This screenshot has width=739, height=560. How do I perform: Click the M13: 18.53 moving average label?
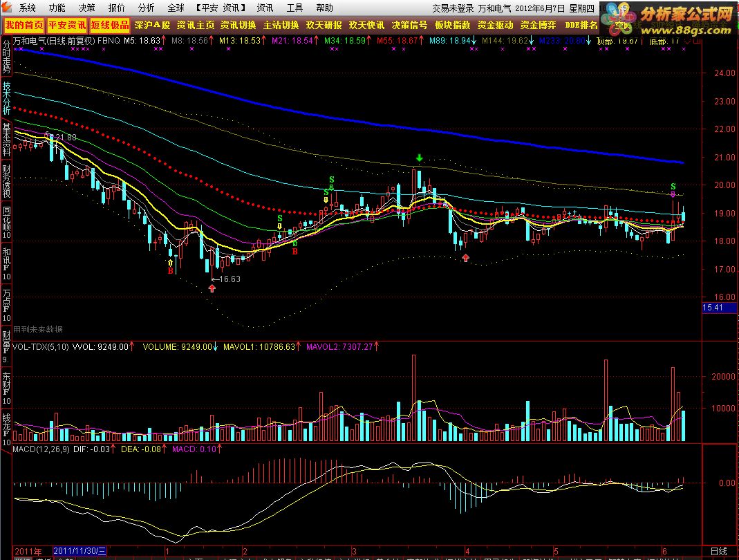click(241, 41)
